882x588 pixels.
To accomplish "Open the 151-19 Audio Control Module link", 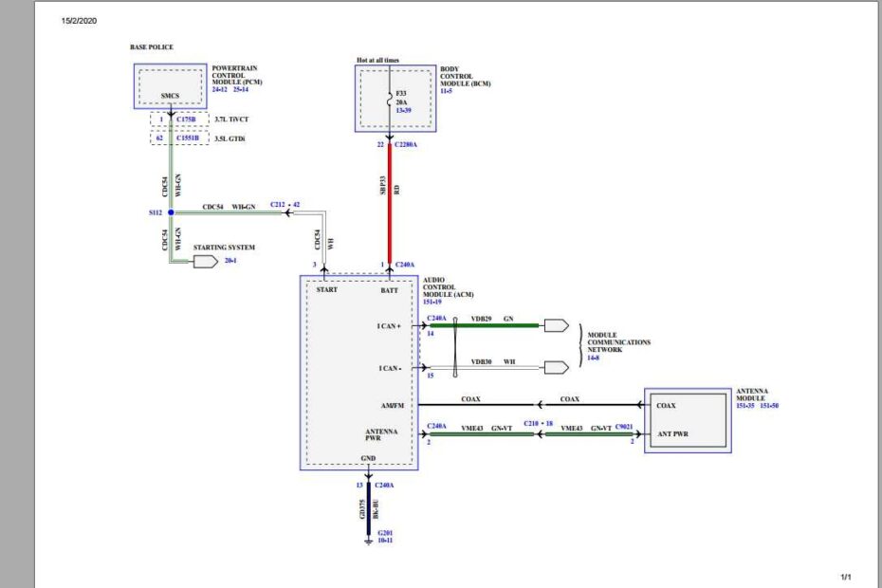I will point(434,302).
